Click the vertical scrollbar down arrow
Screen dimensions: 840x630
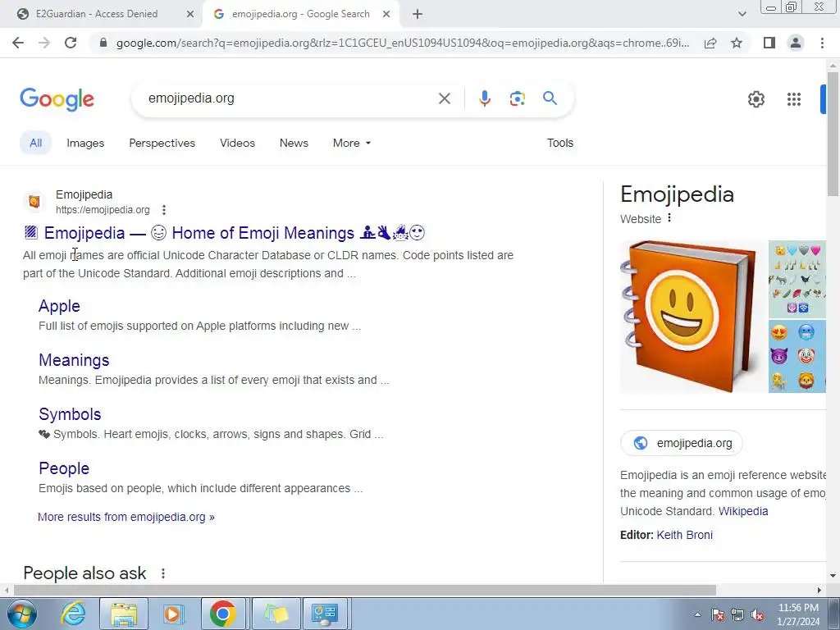coord(833,577)
